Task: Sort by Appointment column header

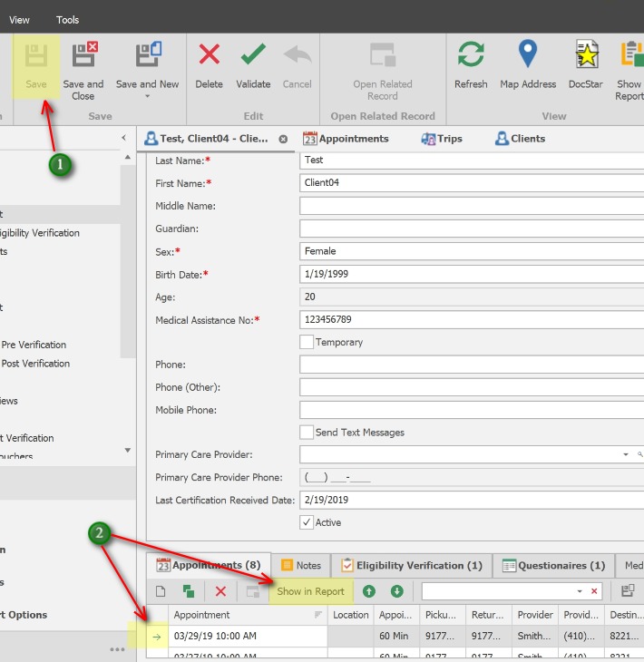Action: pyautogui.click(x=248, y=615)
